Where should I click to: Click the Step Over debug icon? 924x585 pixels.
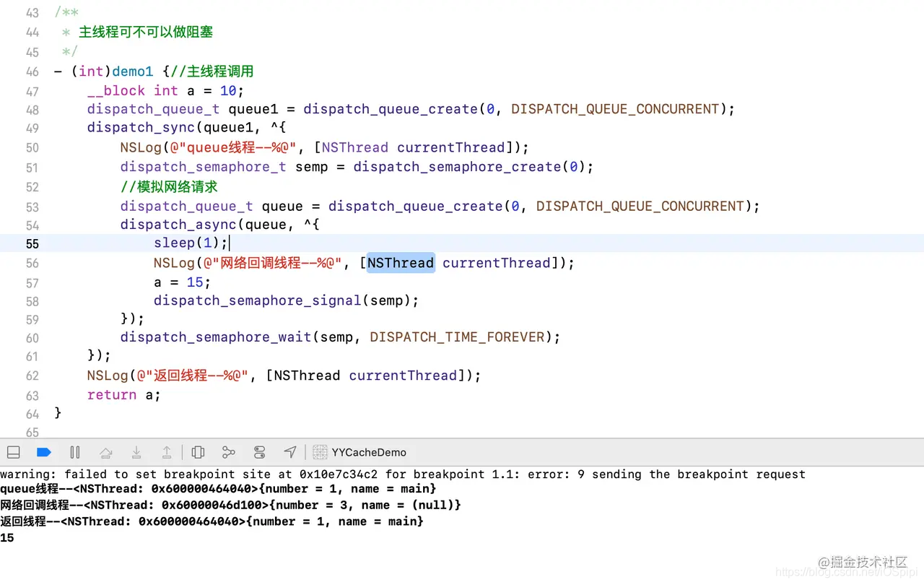coord(106,453)
